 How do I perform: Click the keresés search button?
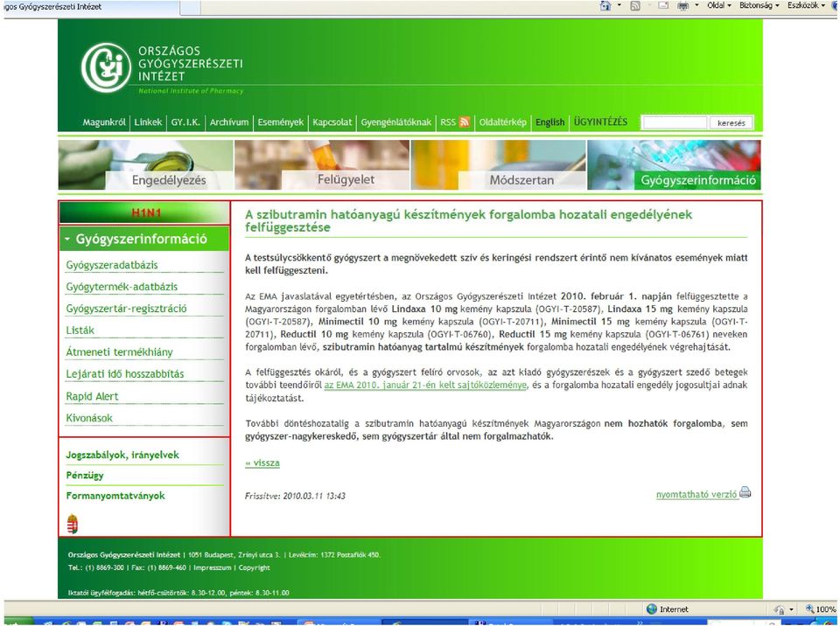(x=731, y=122)
